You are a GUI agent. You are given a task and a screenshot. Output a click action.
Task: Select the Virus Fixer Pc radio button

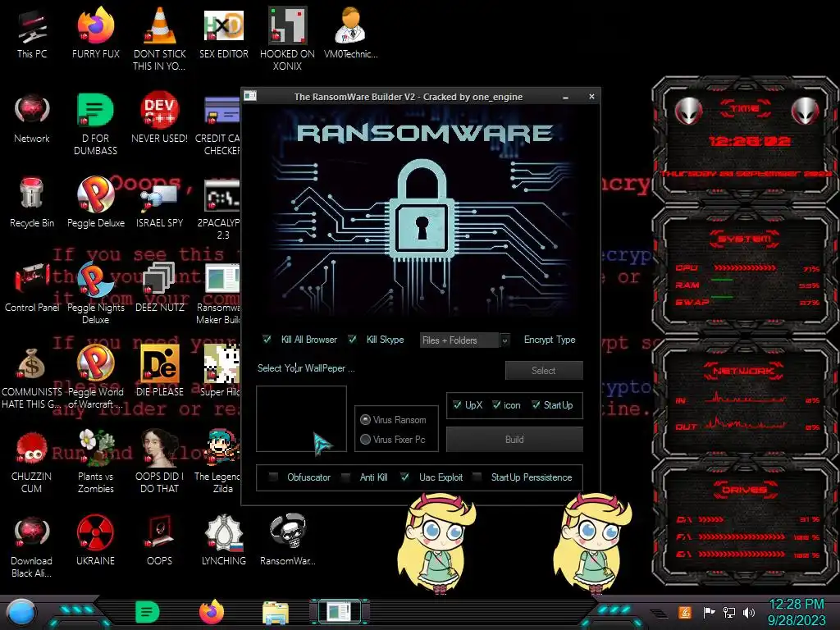tap(365, 440)
